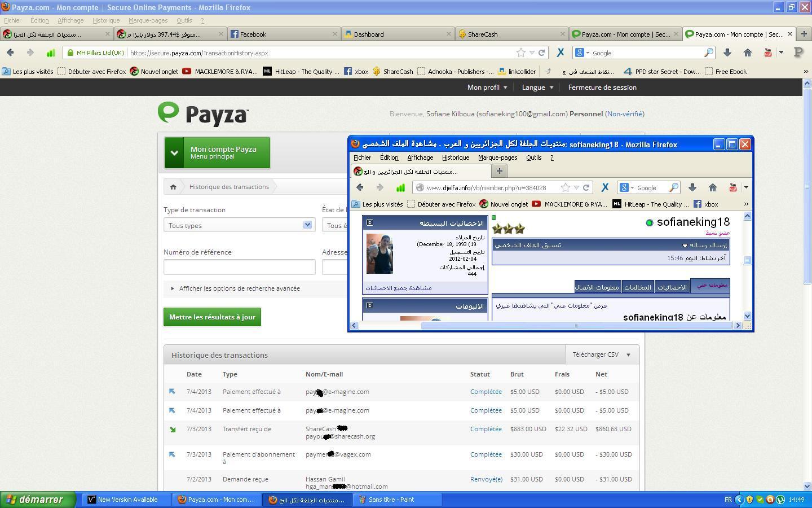Show more bookmarks chevron in popup window
The height and width of the screenshot is (508, 812).
coord(746,204)
